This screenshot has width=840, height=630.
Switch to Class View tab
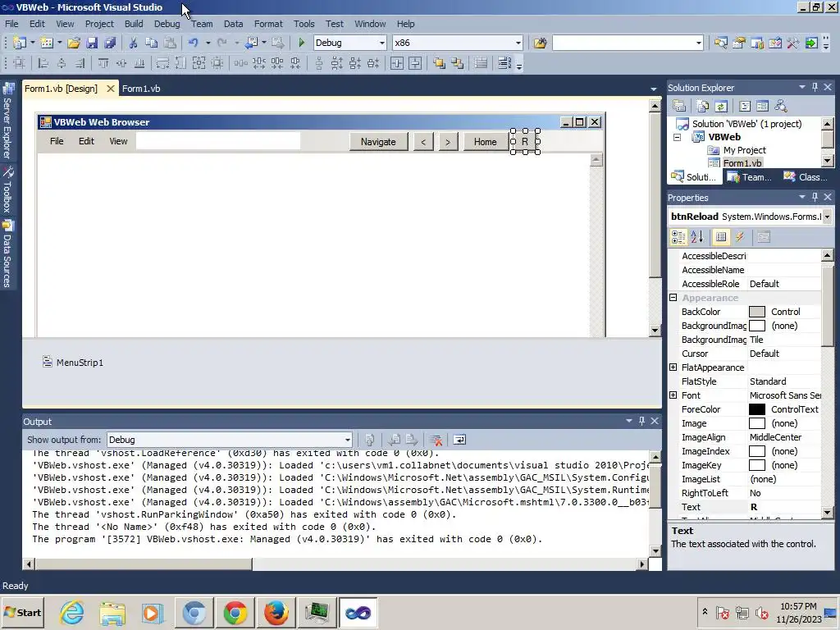tap(807, 177)
